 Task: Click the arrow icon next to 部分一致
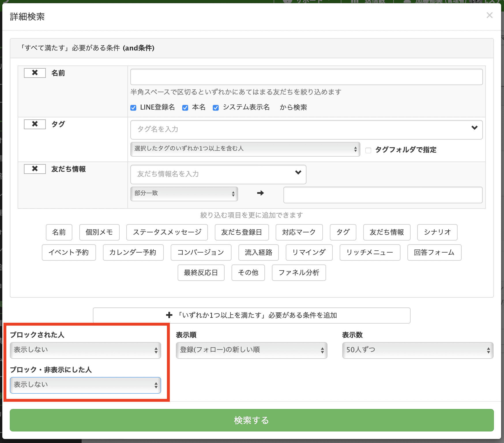click(x=260, y=194)
